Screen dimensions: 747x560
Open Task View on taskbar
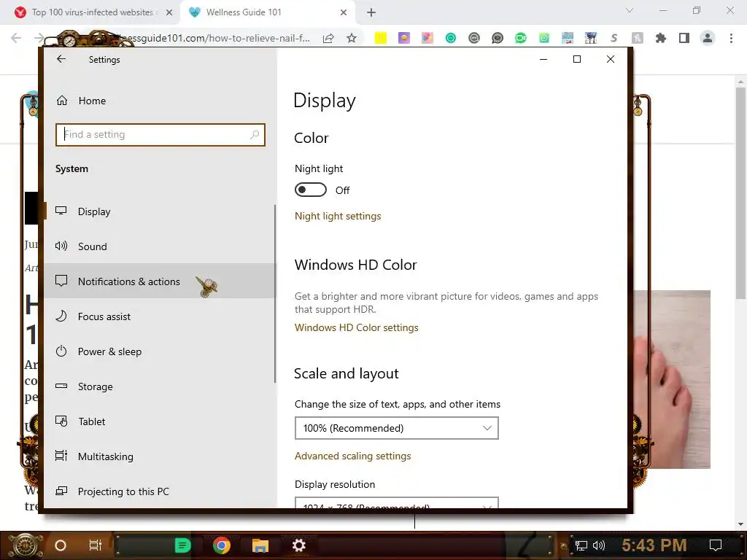coord(96,545)
